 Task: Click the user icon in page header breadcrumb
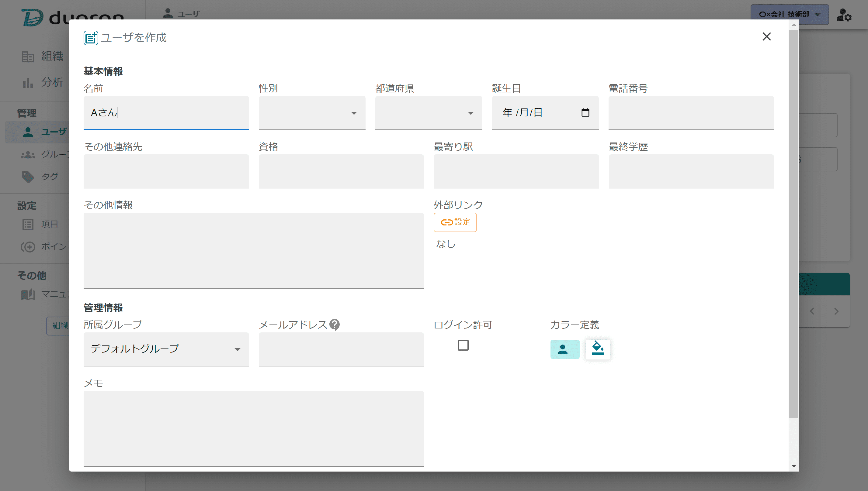pyautogui.click(x=168, y=13)
